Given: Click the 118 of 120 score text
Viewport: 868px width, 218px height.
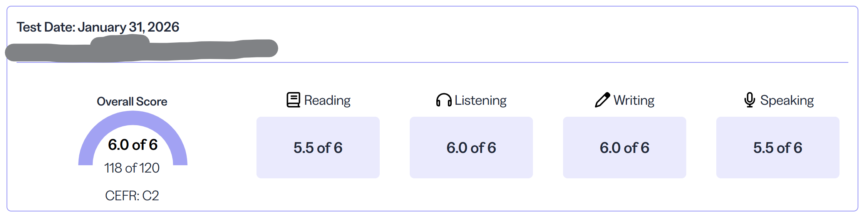Looking at the screenshot, I should (132, 168).
